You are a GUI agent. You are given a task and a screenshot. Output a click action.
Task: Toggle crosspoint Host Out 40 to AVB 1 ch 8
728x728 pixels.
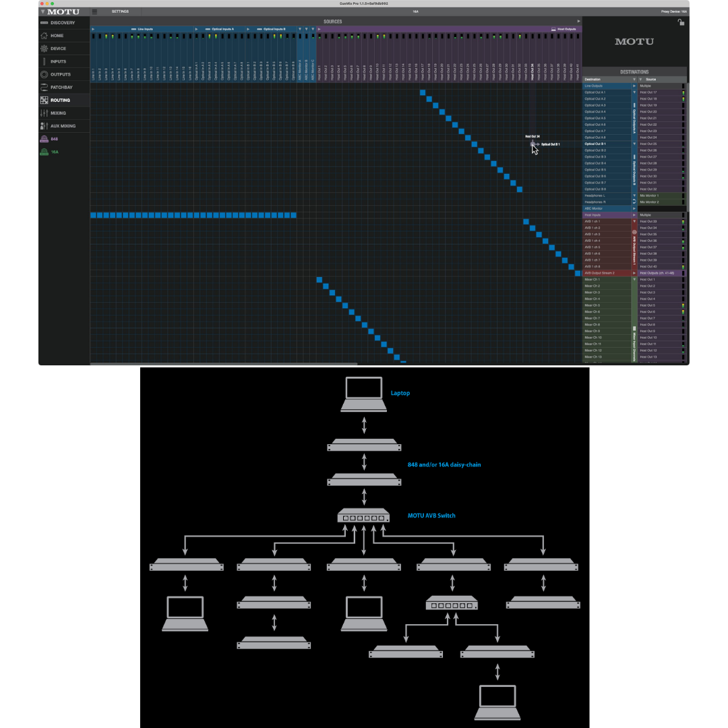(571, 266)
